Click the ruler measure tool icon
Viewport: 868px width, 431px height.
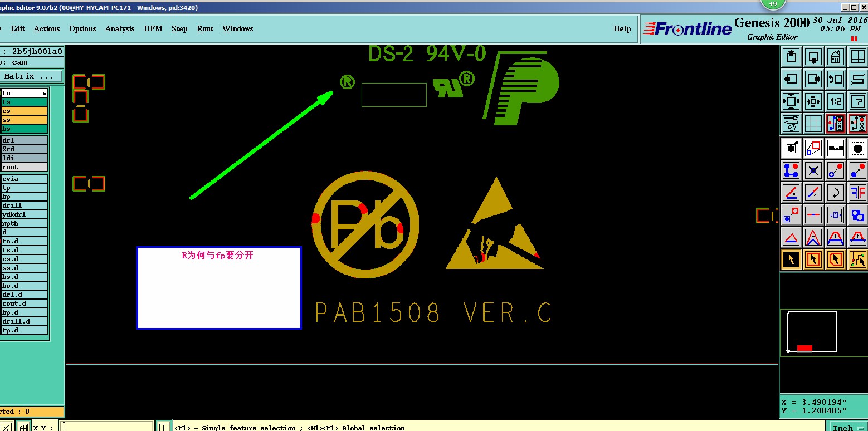(x=835, y=148)
